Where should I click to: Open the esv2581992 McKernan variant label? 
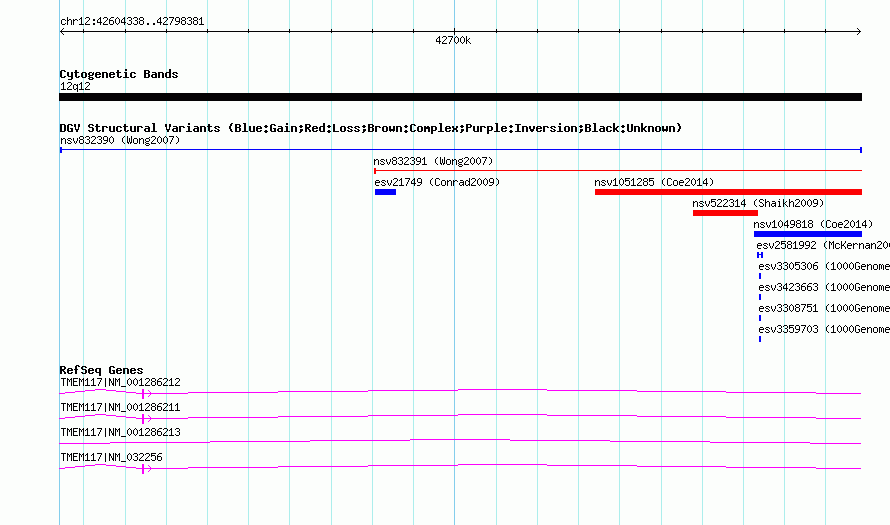tap(823, 245)
